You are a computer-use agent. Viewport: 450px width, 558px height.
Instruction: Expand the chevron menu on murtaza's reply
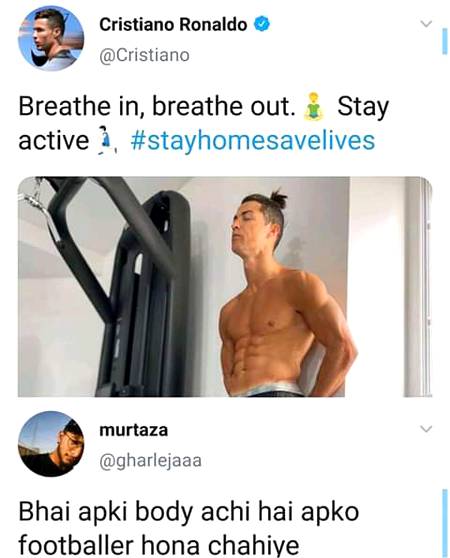426,429
